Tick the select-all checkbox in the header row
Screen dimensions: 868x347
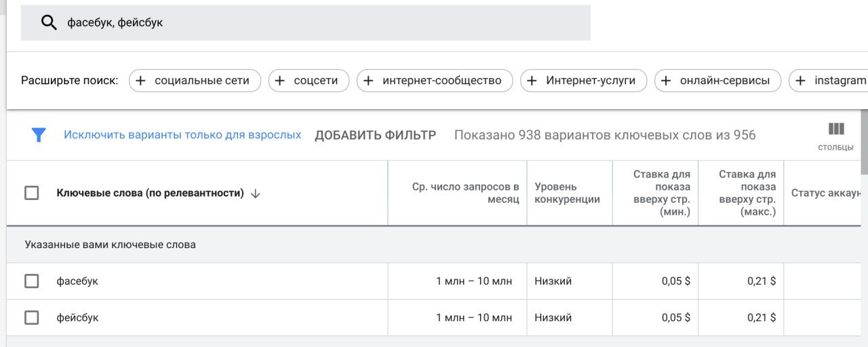tap(32, 193)
